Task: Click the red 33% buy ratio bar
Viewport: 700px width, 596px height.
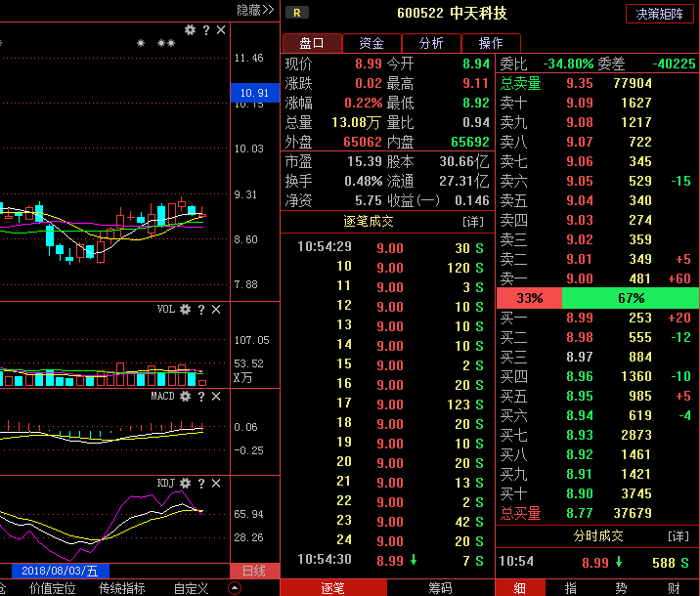Action: tap(530, 298)
